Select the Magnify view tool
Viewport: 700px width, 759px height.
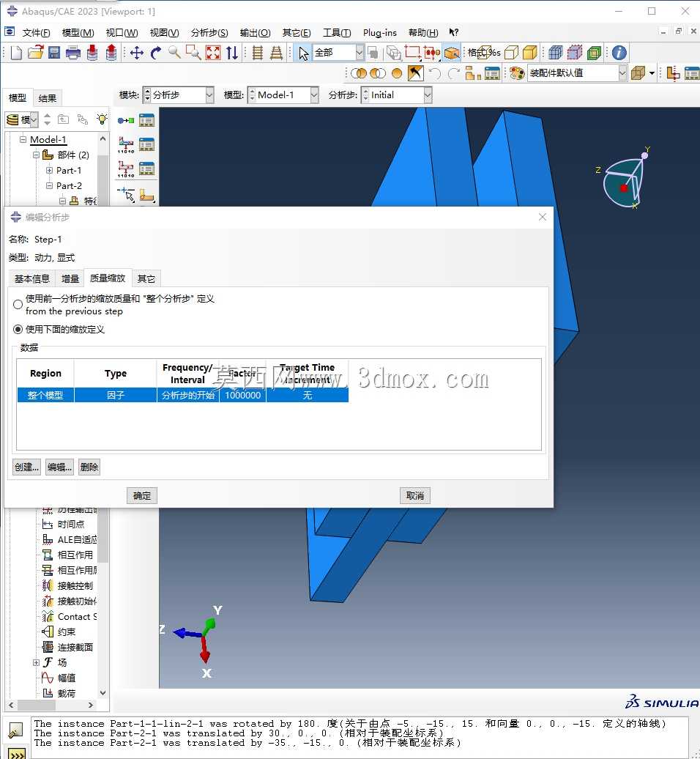[175, 53]
